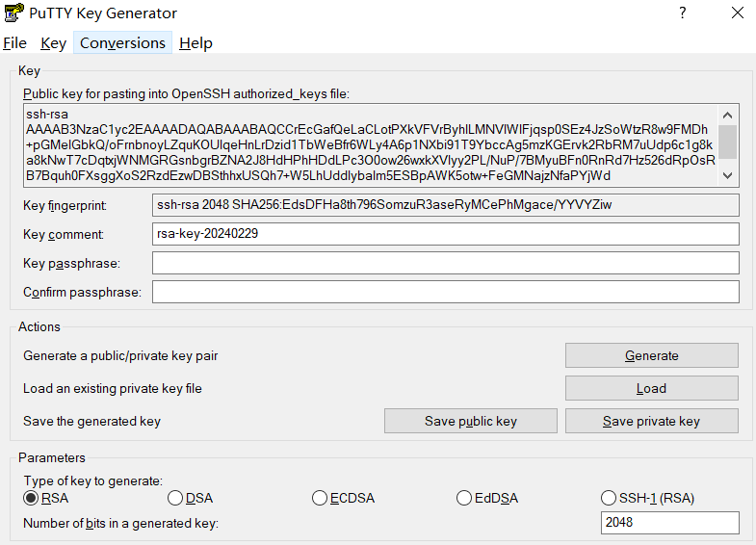Click the 'Confirm passphrase:' label

83,293
